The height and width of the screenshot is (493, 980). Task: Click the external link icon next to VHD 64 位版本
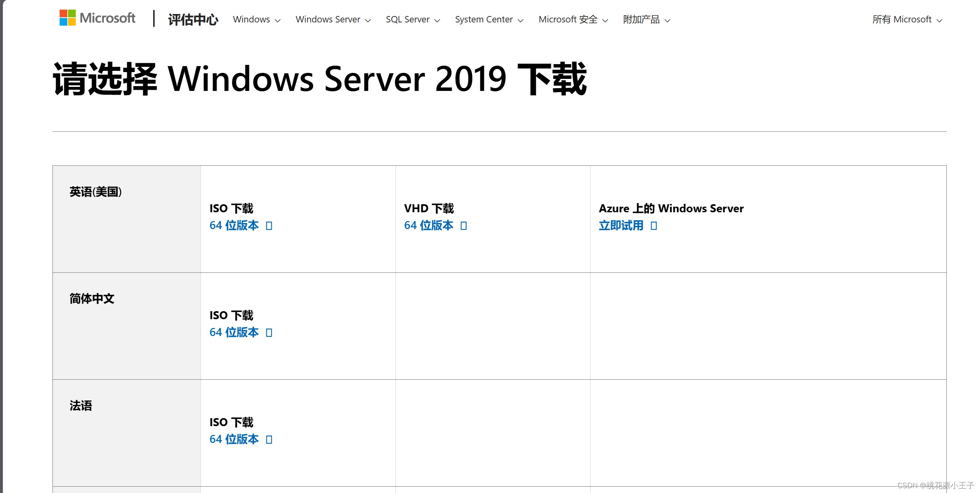click(x=464, y=225)
